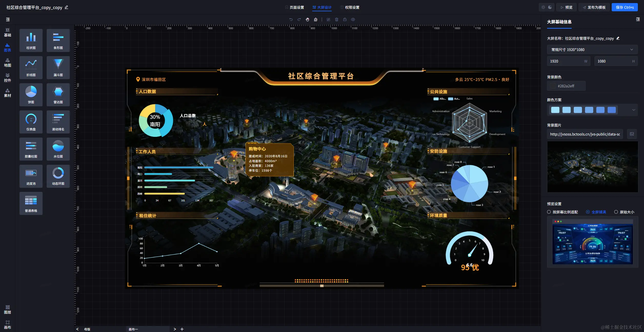644x332 pixels.
Task: Select the 仪表盘 gauge chart component
Action: click(31, 122)
